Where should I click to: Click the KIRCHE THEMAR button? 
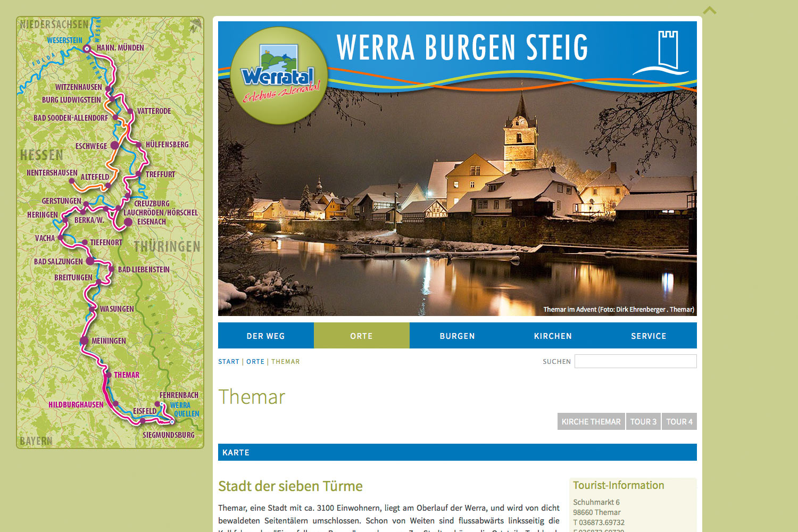591,421
